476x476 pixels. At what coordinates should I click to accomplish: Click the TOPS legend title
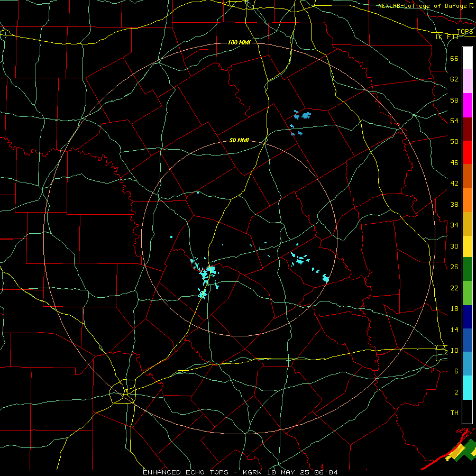[x=465, y=31]
